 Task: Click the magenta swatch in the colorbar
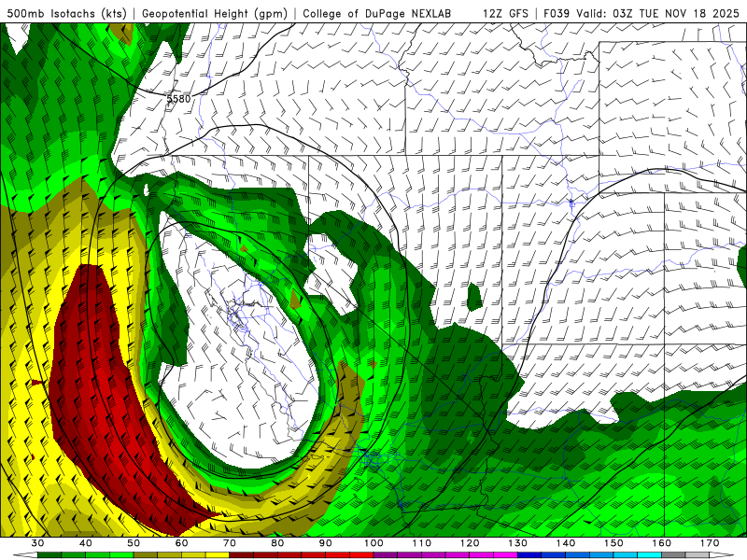pyautogui.click(x=506, y=555)
